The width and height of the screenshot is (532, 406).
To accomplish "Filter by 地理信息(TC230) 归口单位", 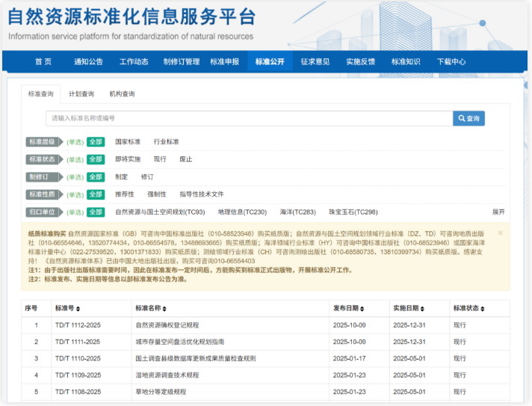I will [242, 212].
